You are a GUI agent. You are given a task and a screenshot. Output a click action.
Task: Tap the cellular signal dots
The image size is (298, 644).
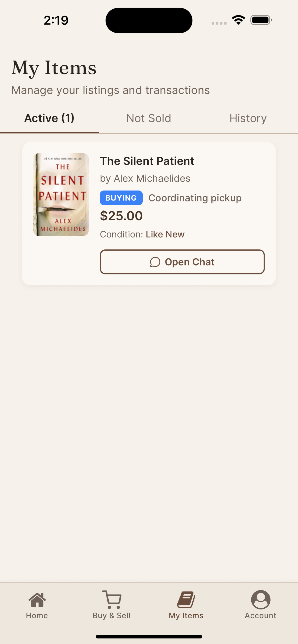[219, 23]
